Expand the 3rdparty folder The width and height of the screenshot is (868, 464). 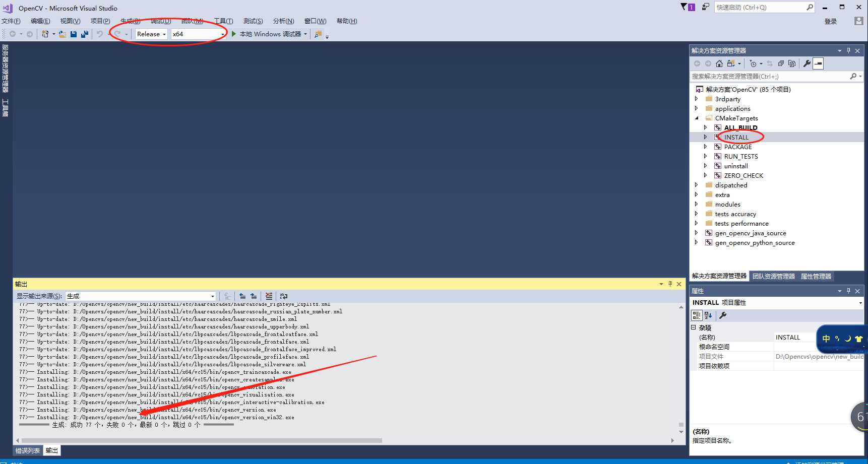[x=697, y=99]
